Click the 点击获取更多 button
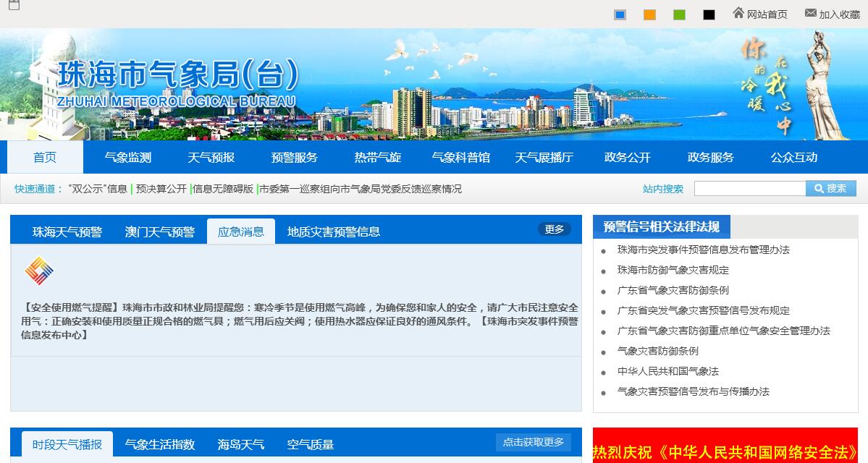 tap(533, 442)
